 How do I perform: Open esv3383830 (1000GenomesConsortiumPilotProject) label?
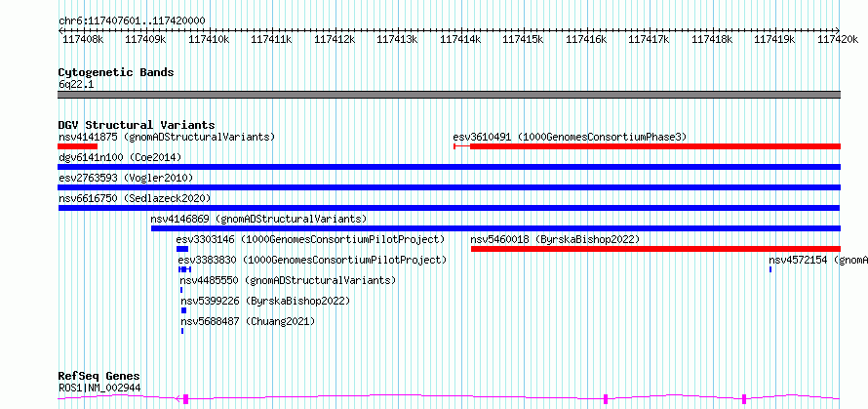click(312, 260)
